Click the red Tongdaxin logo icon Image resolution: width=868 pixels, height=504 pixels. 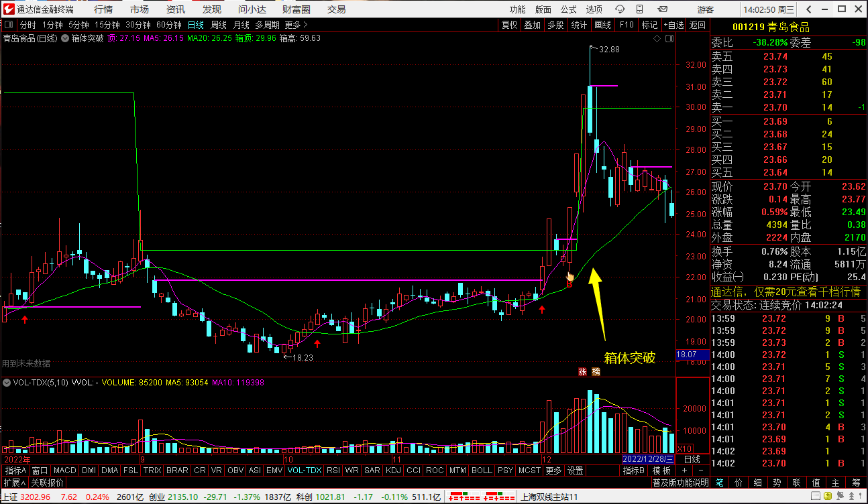point(8,9)
